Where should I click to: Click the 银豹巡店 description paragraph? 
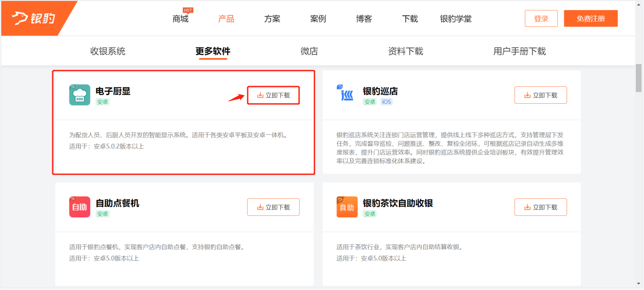point(450,148)
